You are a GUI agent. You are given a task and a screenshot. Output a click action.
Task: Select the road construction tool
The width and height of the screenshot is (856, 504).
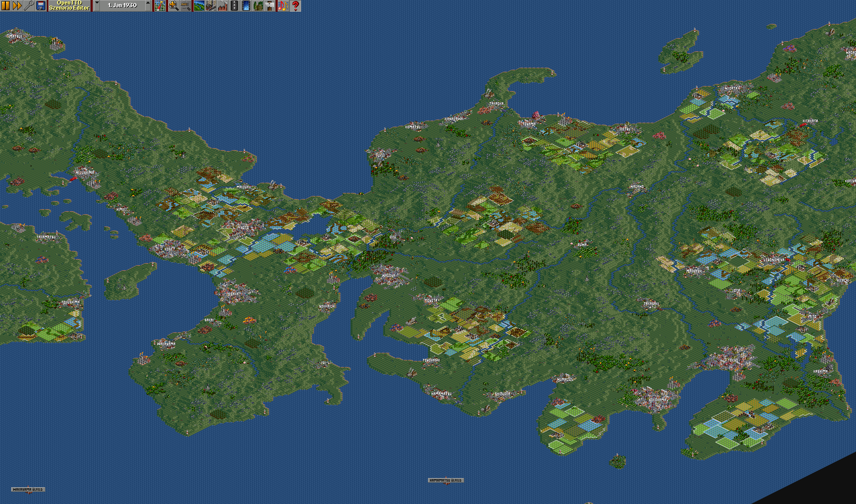point(234,6)
